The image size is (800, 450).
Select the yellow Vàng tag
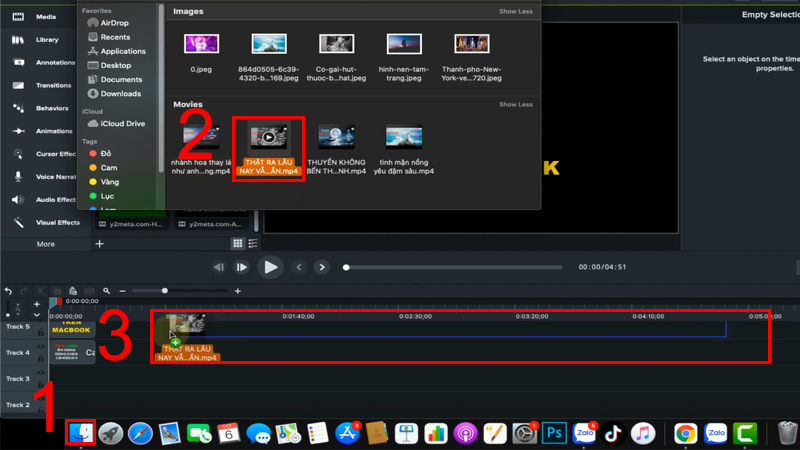[104, 182]
